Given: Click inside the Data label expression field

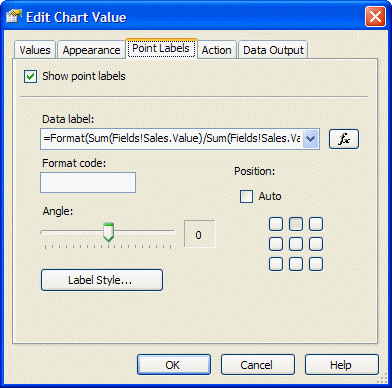Looking at the screenshot, I should [x=171, y=139].
